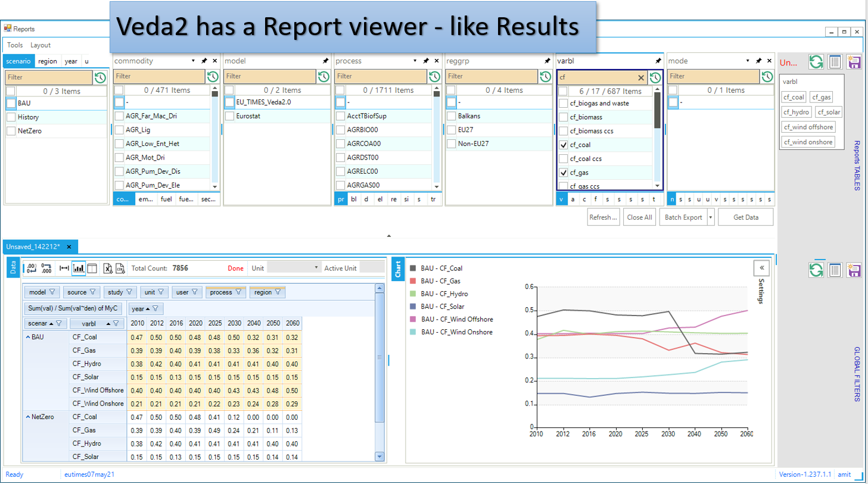Click the CSV export icon in data toolbar

click(120, 268)
